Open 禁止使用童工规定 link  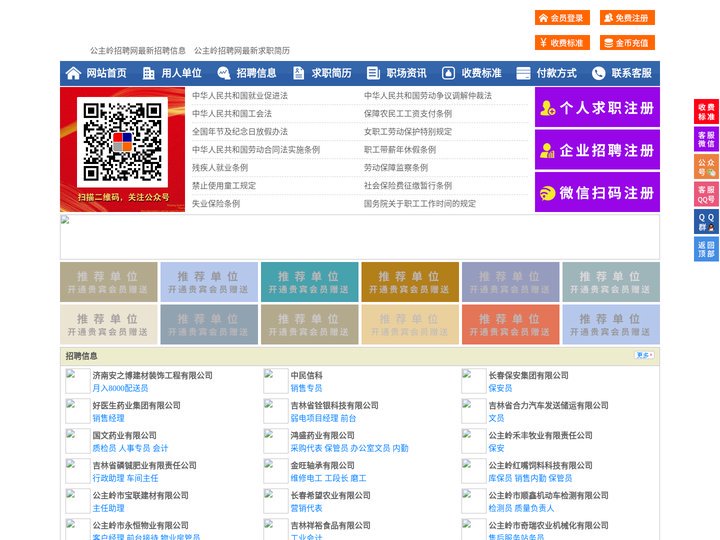(x=224, y=186)
